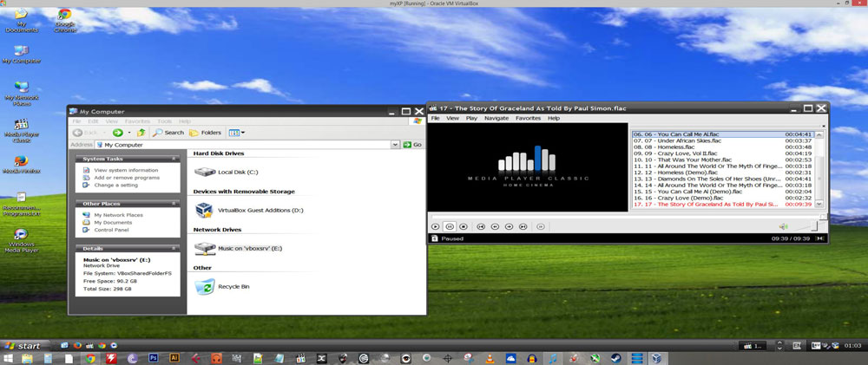Select playlist item '12 - Homeless (Demo).flac'
Viewport: 868px width, 365px height.
(x=723, y=173)
